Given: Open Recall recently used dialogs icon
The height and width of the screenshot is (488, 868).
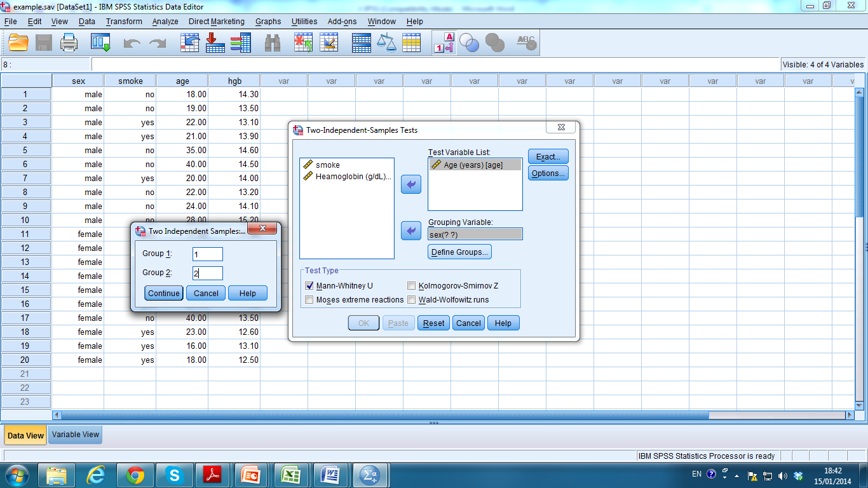Looking at the screenshot, I should [100, 43].
